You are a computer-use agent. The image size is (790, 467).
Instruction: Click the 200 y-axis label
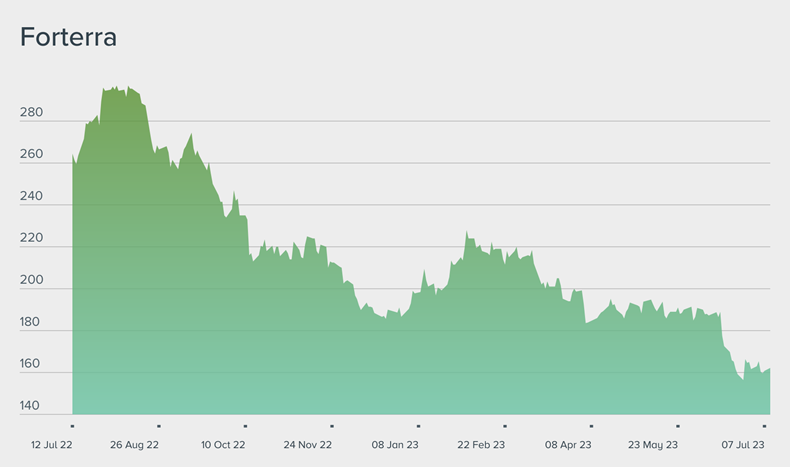point(31,281)
